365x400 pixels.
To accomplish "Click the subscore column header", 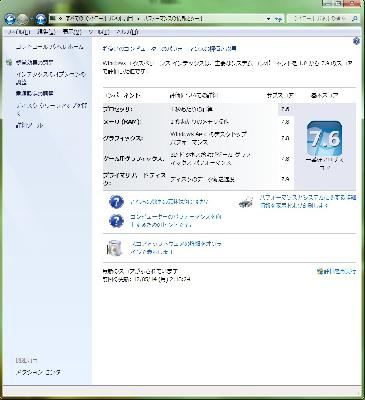I will 280,96.
